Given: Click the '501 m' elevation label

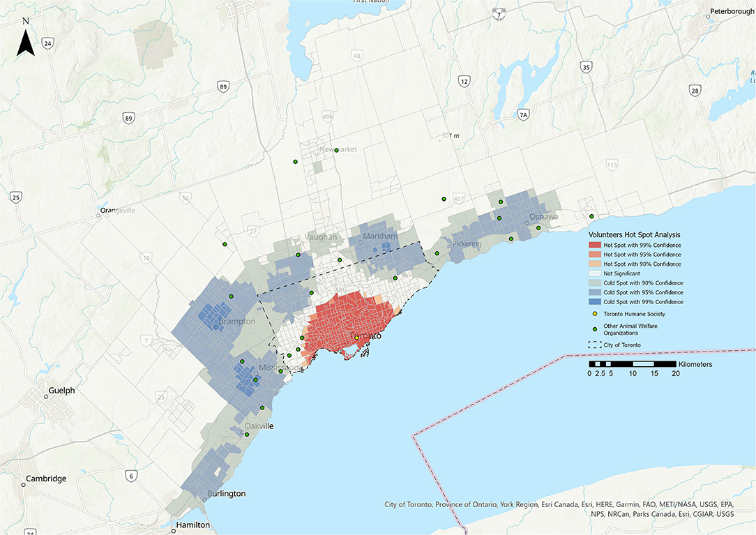Looking at the screenshot, I should coord(450,135).
